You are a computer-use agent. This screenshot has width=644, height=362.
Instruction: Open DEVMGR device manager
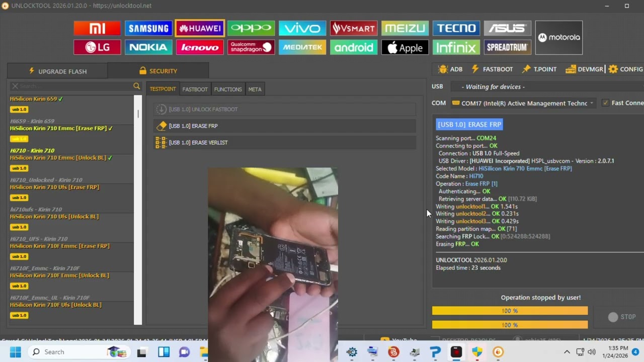tap(584, 69)
